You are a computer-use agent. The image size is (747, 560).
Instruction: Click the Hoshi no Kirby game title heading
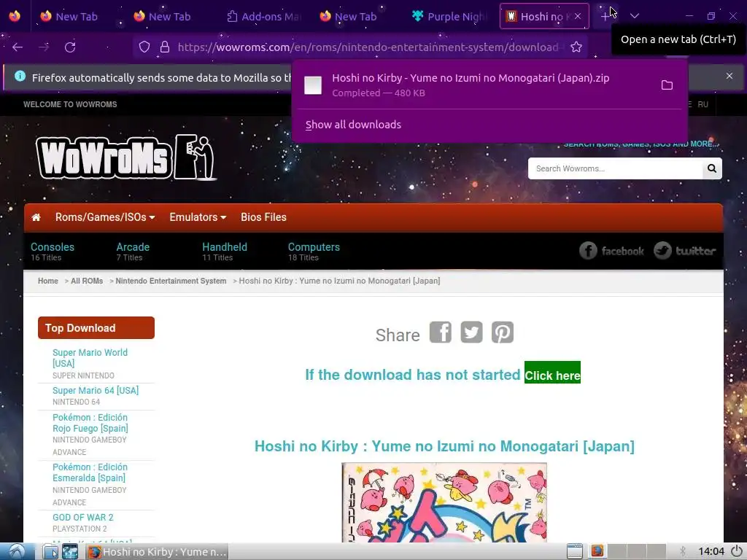[x=444, y=446]
